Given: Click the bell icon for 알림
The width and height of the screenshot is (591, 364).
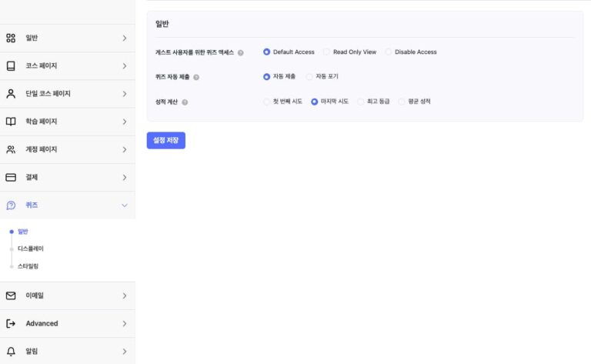Looking at the screenshot, I should (x=11, y=351).
